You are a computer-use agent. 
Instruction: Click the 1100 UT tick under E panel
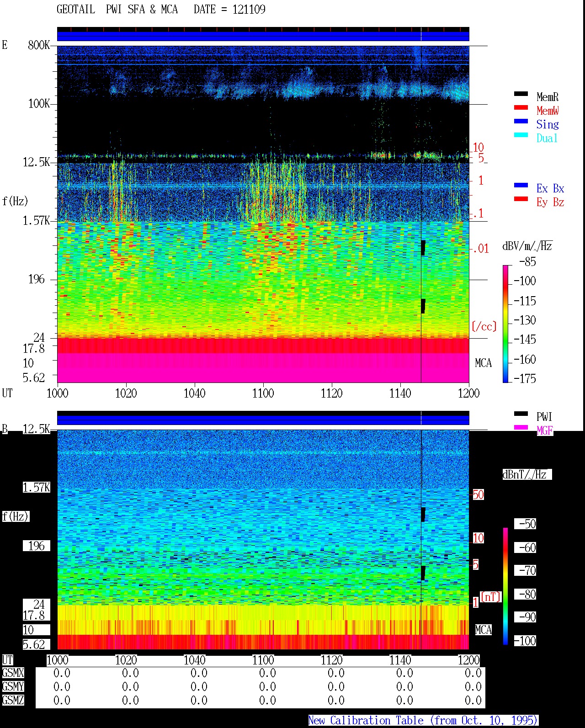(263, 393)
